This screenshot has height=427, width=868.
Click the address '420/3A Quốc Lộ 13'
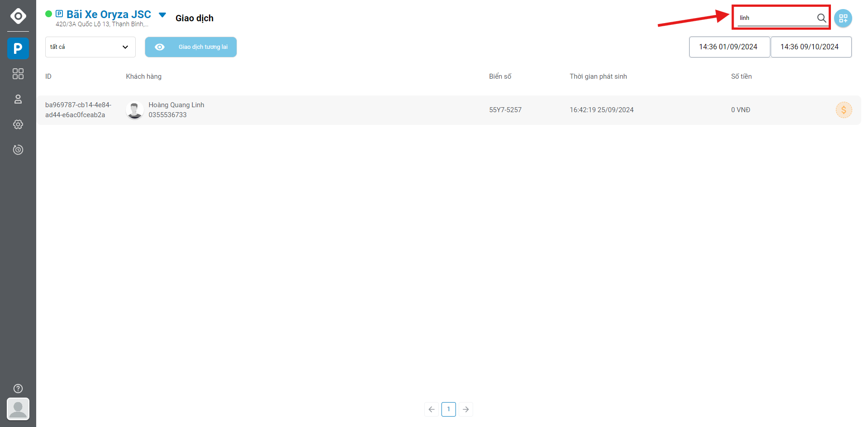(x=102, y=24)
